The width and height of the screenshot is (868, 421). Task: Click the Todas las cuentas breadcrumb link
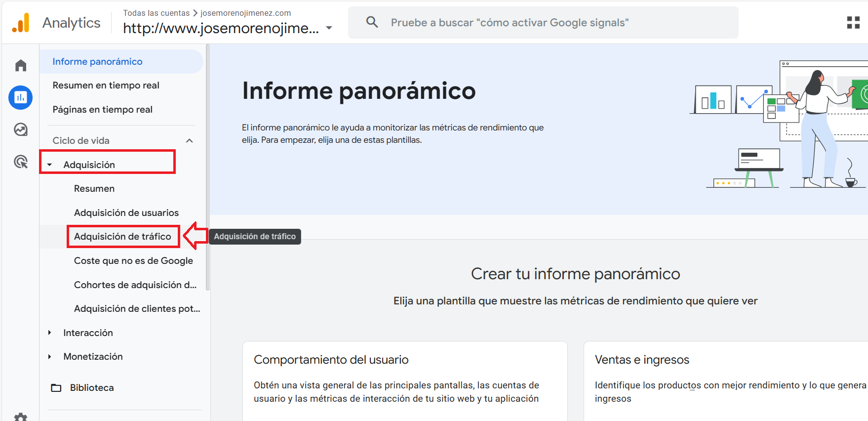[156, 13]
